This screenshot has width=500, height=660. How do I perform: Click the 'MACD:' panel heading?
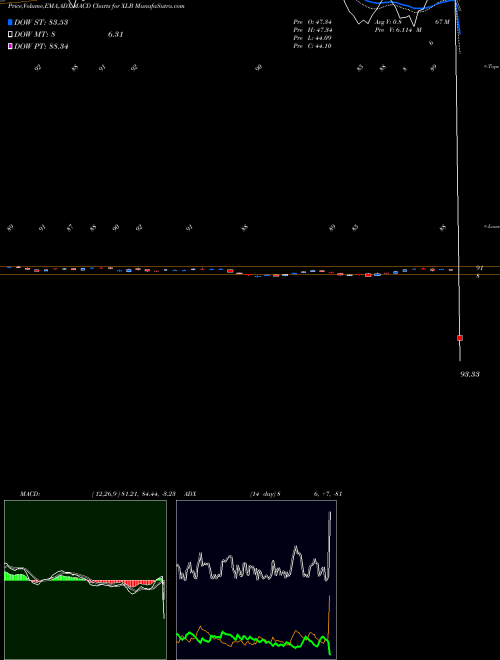coord(30,494)
